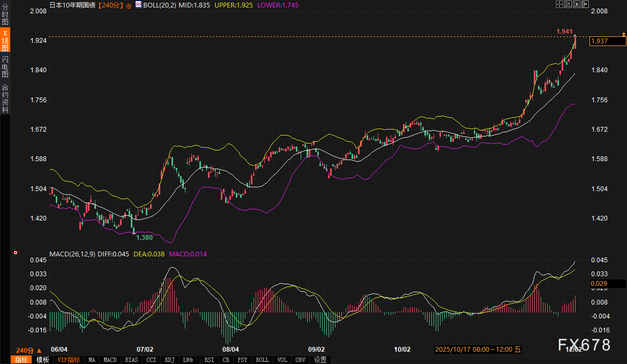This screenshot has width=627, height=364.
Task: Click the VIP指标 button
Action: [69, 360]
